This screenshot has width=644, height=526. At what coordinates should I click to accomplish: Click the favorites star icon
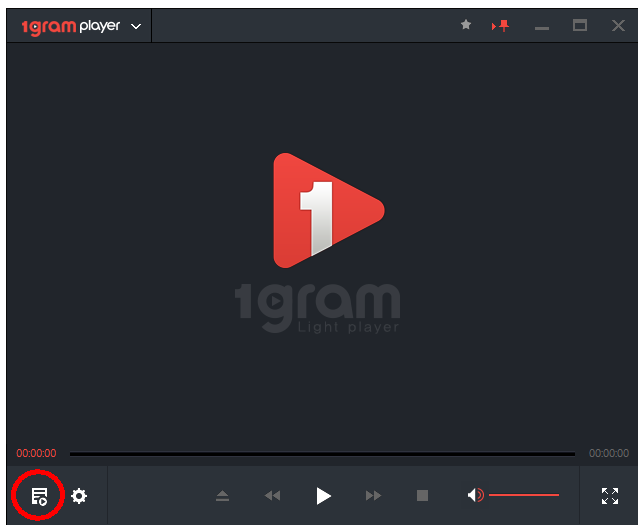pos(466,25)
